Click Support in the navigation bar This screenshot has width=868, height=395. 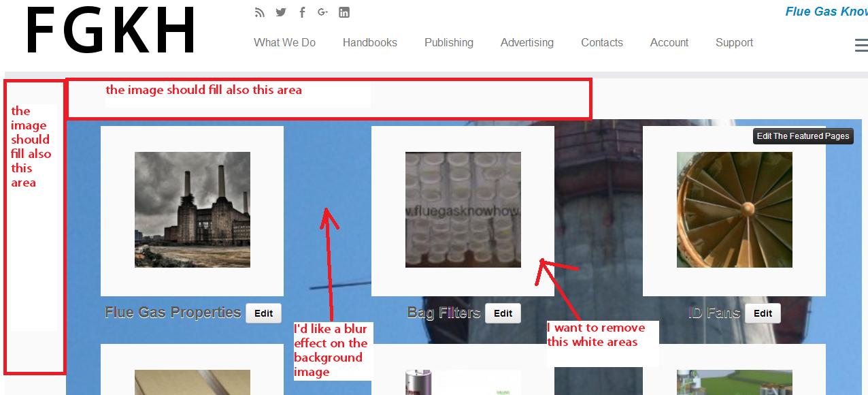tap(734, 42)
